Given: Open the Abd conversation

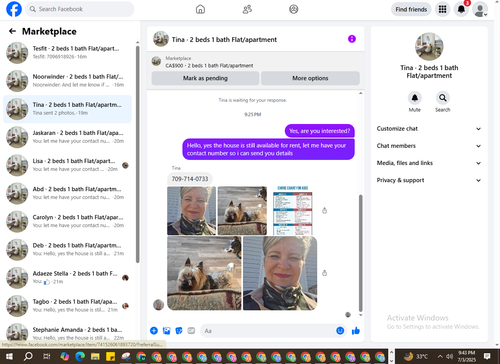Looking at the screenshot, I should coord(68,193).
